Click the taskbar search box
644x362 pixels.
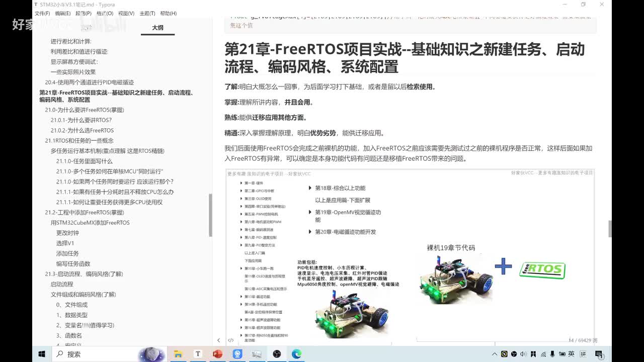coord(101,354)
